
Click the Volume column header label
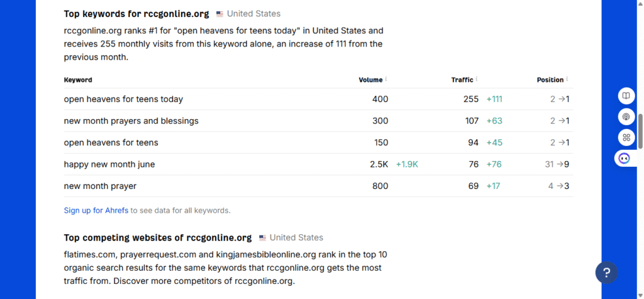coord(370,80)
